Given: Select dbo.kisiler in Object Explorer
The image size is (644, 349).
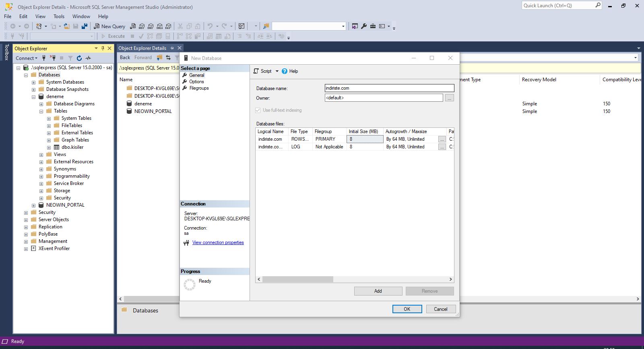Looking at the screenshot, I should tap(72, 147).
